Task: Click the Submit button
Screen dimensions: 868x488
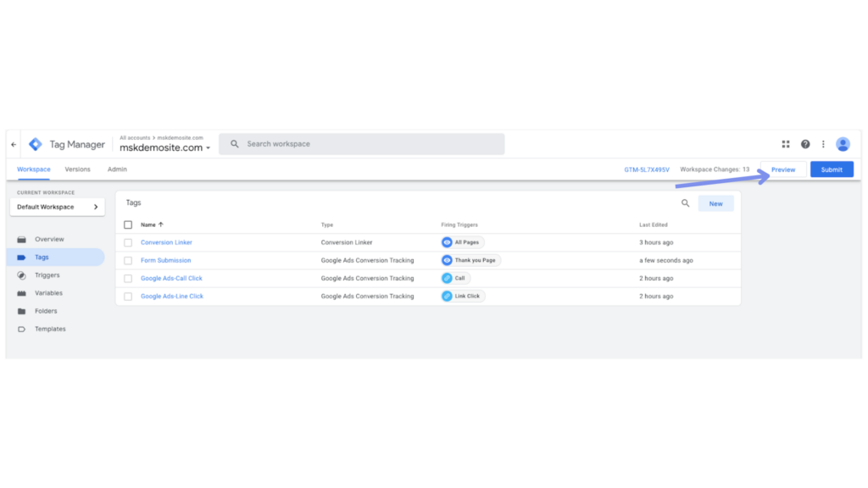Action: pyautogui.click(x=832, y=169)
